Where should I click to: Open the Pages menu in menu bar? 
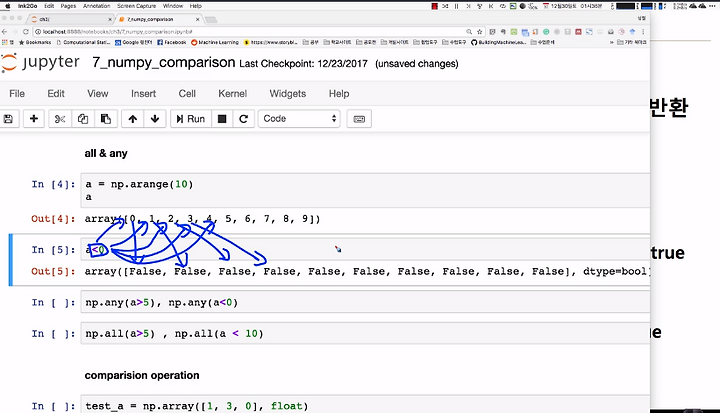[68, 6]
